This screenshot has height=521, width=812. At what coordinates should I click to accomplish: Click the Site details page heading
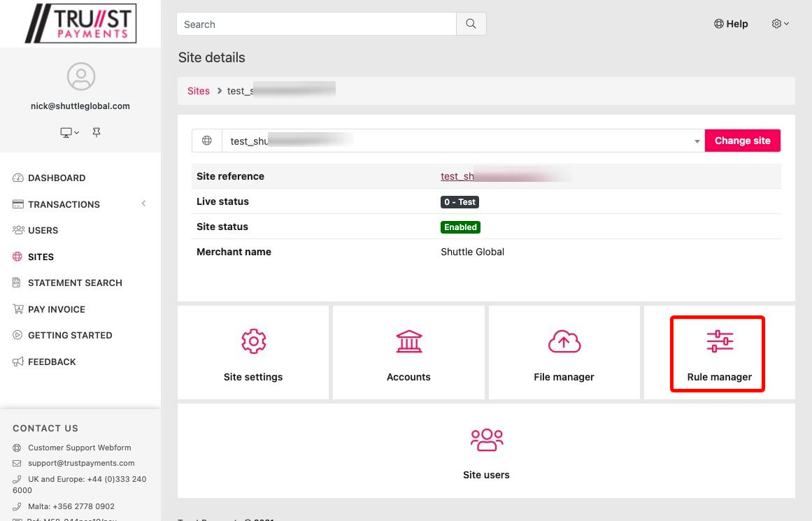(211, 57)
